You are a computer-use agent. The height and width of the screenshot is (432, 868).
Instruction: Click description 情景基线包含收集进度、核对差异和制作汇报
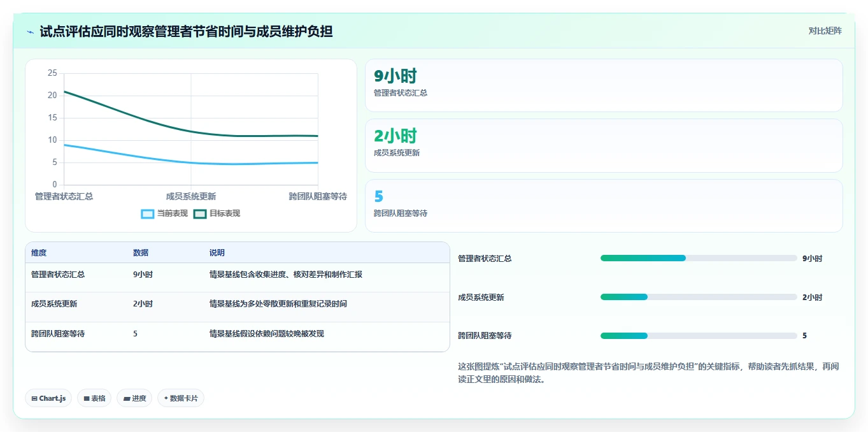pos(286,275)
